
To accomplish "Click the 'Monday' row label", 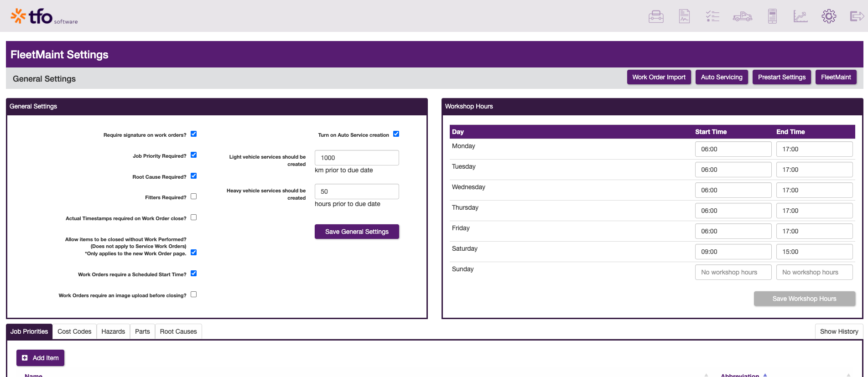I will pyautogui.click(x=463, y=146).
